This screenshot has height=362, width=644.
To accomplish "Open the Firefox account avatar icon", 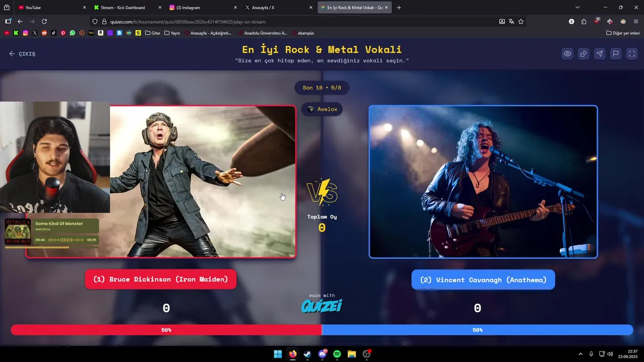I will pos(623,22).
